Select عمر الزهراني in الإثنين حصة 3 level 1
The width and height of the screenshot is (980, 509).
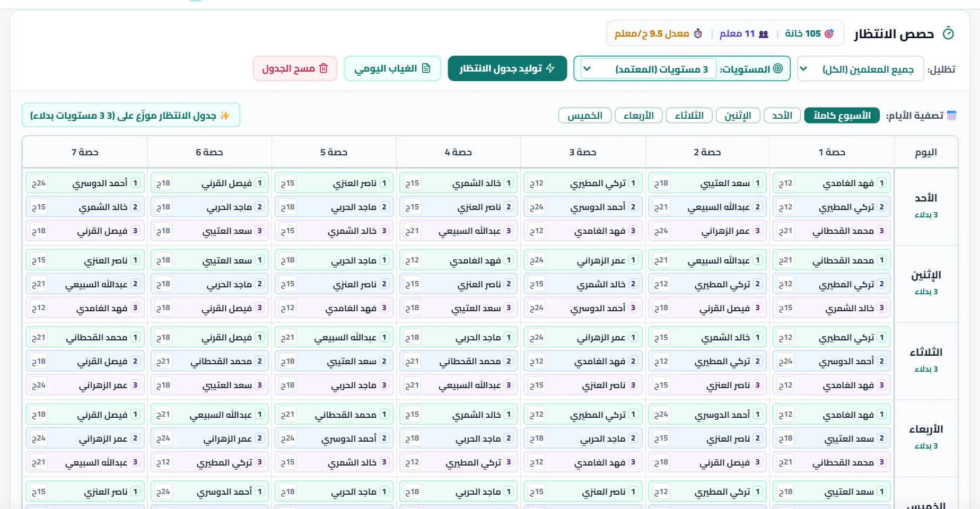(583, 260)
